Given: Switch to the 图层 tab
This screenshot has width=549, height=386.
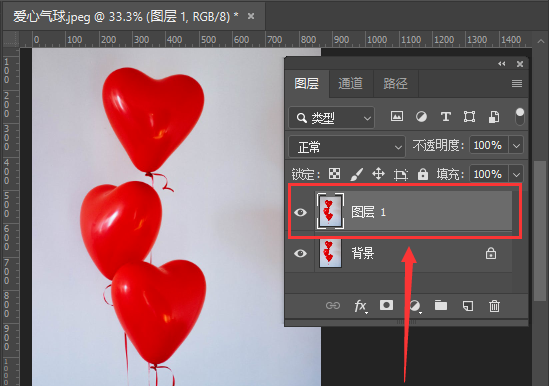Looking at the screenshot, I should click(x=307, y=83).
